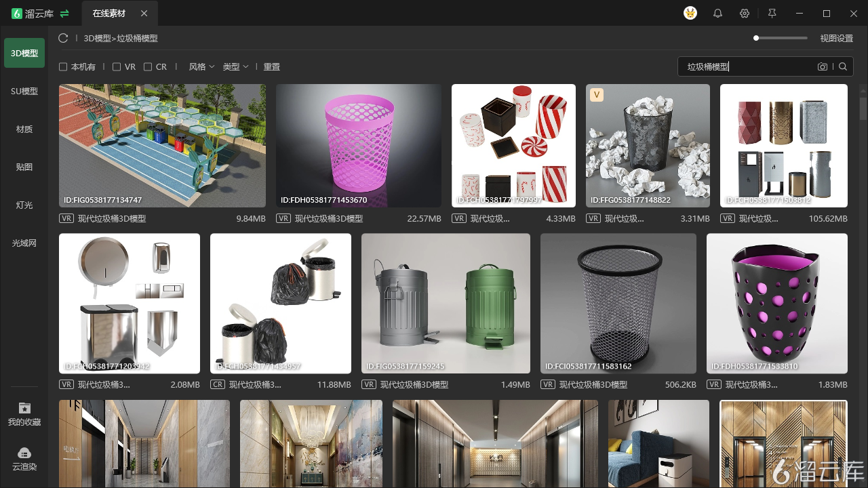
Task: Open settings via the gear icon
Action: [x=745, y=14]
